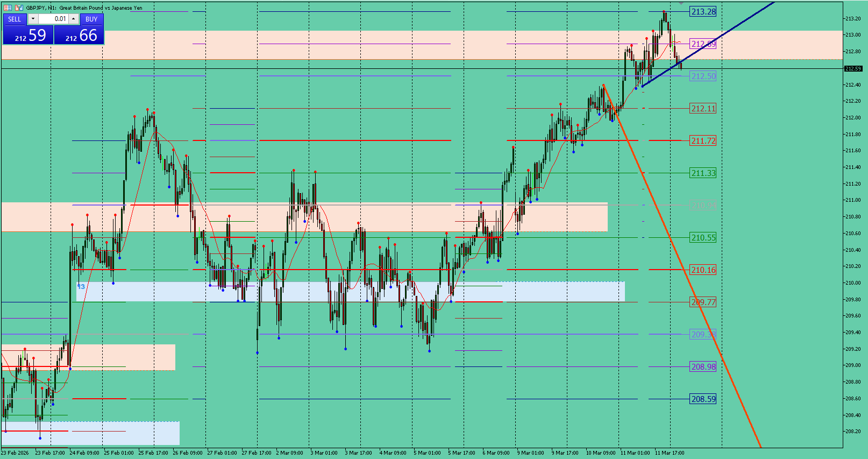Click the 211.00 value on the price scale
Screen dimensions: 868x459
pyautogui.click(x=853, y=200)
